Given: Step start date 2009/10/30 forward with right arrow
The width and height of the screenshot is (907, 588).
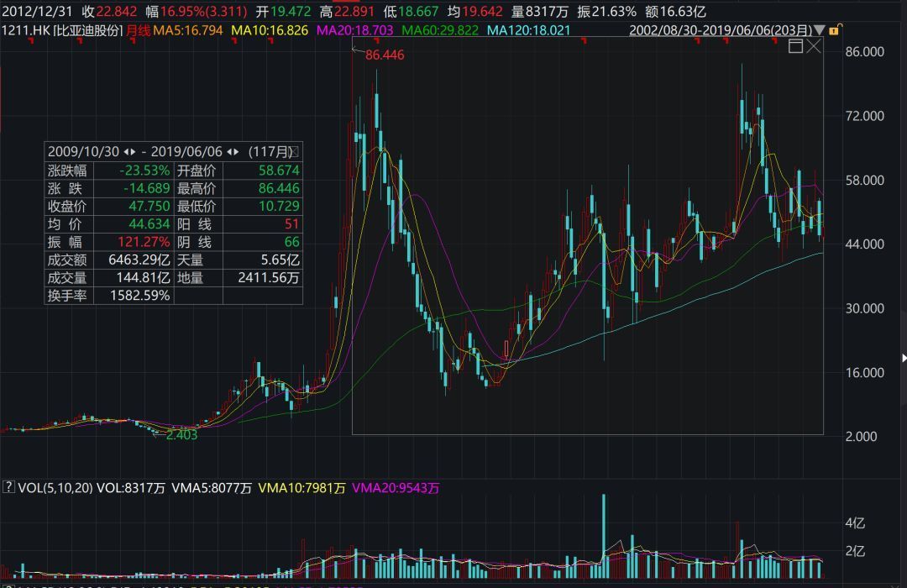Looking at the screenshot, I should click(134, 152).
